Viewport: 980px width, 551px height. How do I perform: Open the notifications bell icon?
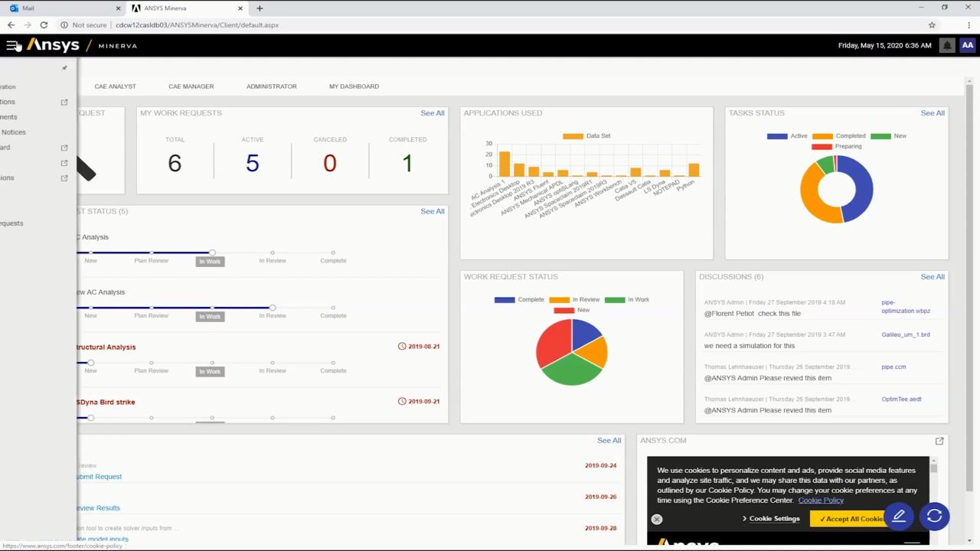click(x=947, y=46)
